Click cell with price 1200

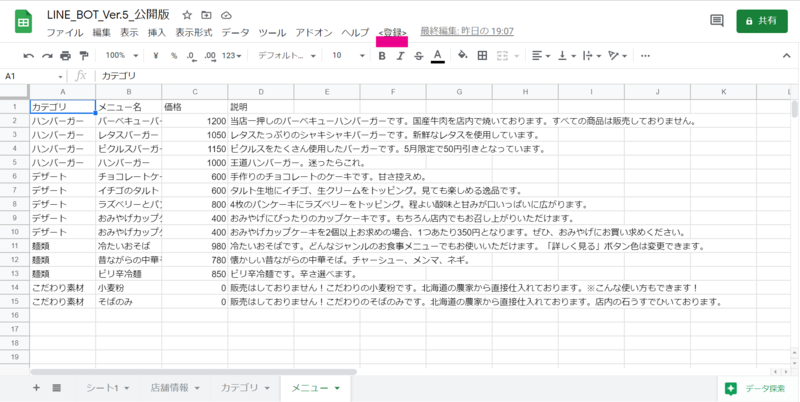pos(195,121)
